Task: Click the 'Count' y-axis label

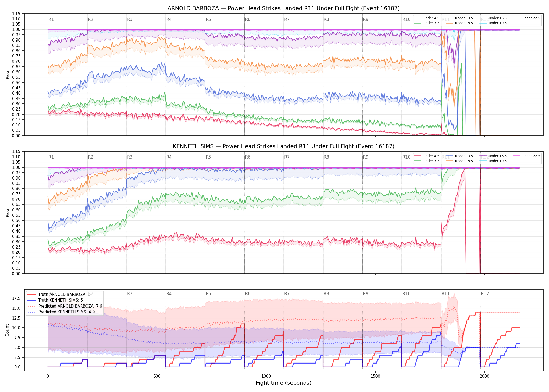Action: 7,330
